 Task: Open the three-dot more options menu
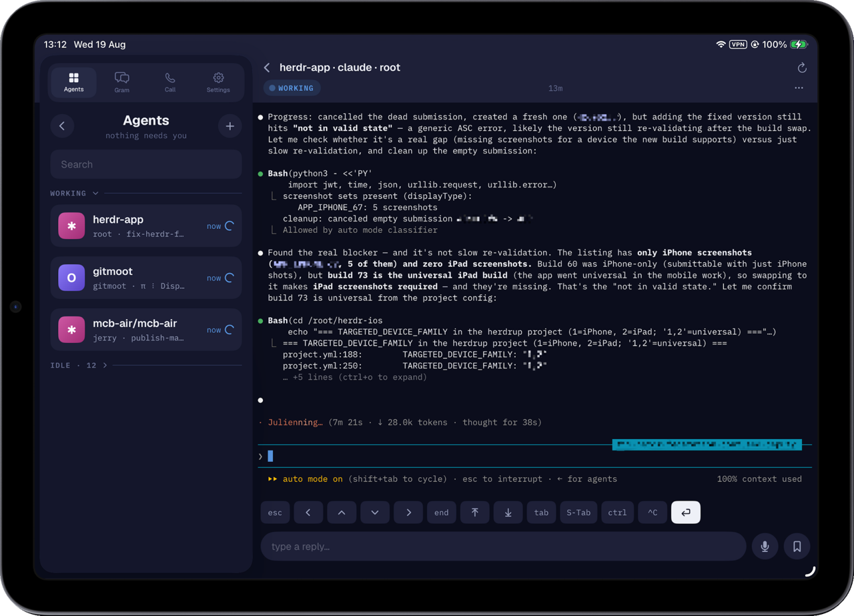tap(799, 88)
